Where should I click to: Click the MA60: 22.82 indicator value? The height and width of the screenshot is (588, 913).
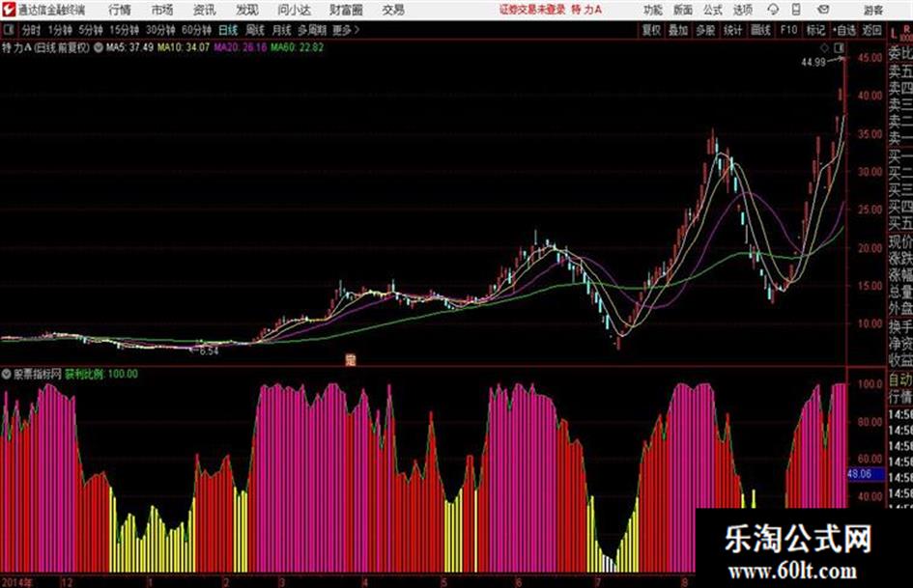click(297, 47)
